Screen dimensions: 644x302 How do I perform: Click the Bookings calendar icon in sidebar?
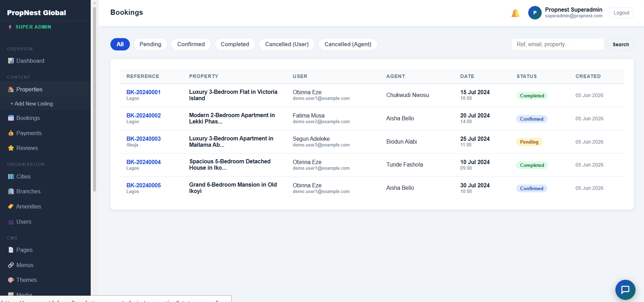pyautogui.click(x=11, y=118)
